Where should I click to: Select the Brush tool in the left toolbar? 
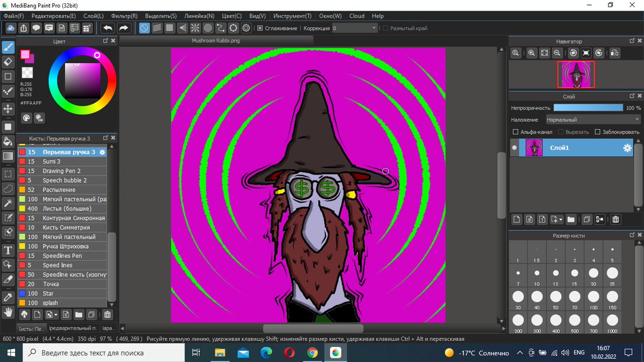(8, 47)
